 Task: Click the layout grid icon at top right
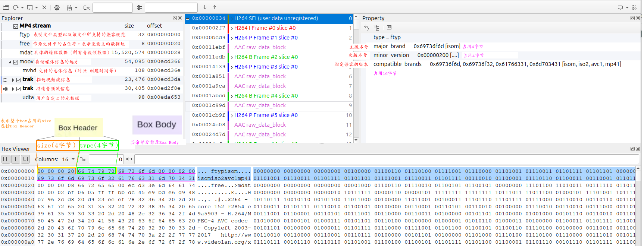pyautogui.click(x=635, y=7)
